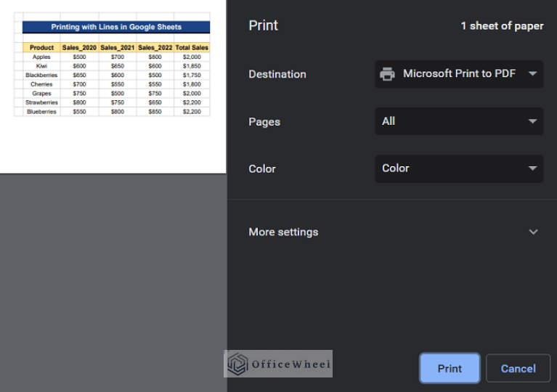This screenshot has width=557, height=392.
Task: Expand More settings using the chevron
Action: [x=533, y=232]
